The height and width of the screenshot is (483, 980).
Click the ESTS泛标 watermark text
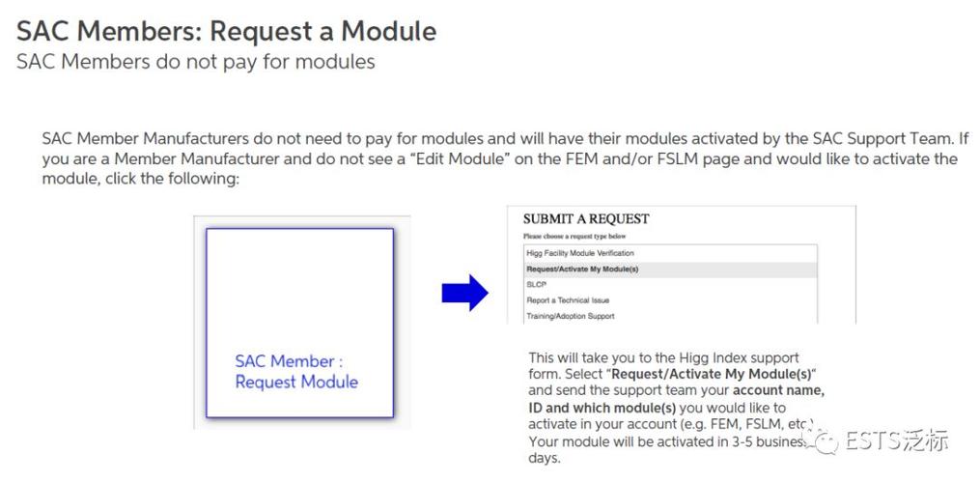(x=896, y=441)
